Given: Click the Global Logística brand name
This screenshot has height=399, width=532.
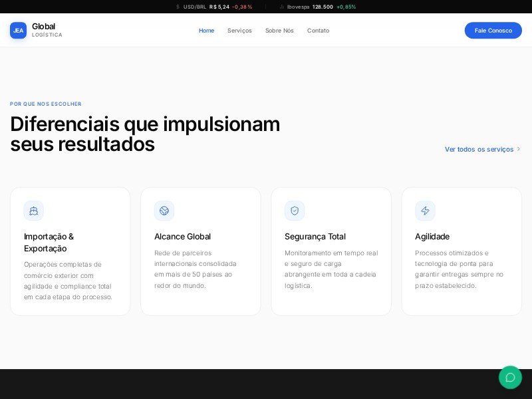Looking at the screenshot, I should tap(44, 30).
